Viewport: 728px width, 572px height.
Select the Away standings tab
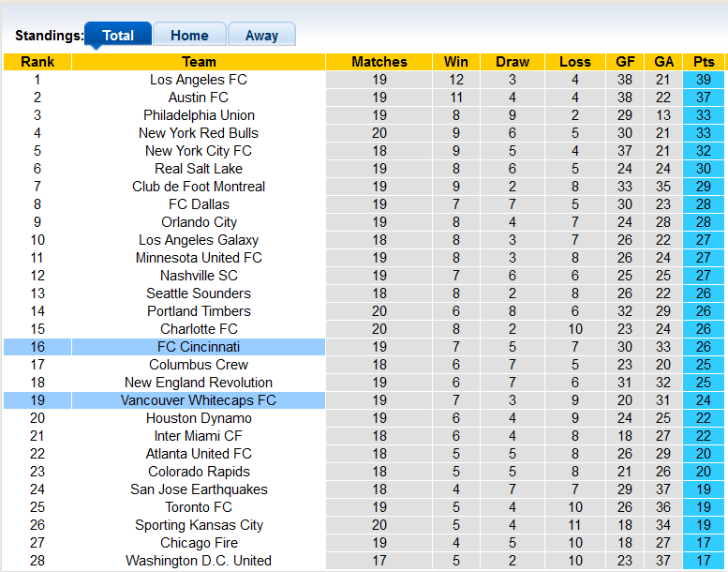[261, 36]
